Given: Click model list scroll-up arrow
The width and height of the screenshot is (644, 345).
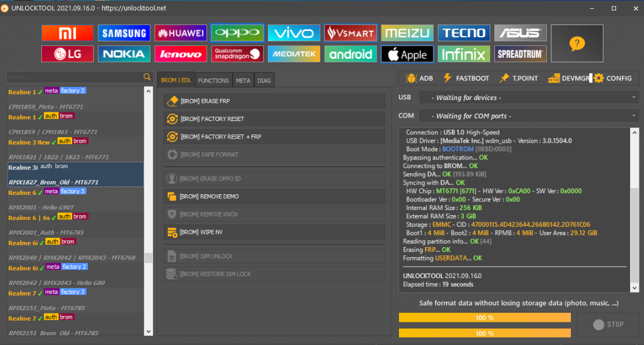Looking at the screenshot, I should coord(148,91).
